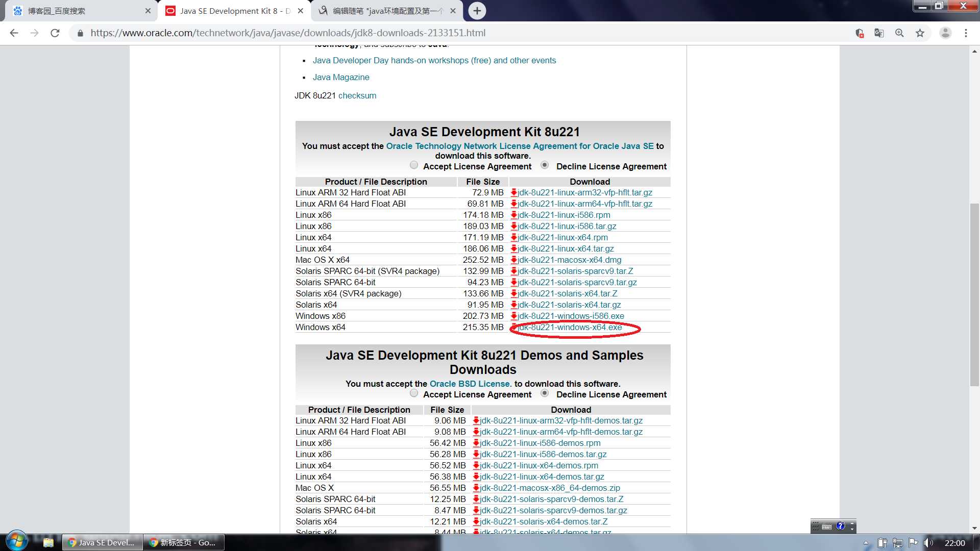Image resolution: width=980 pixels, height=551 pixels.
Task: Download jdk-8u221-solaris-sparcv9.tar.gz
Action: (577, 282)
